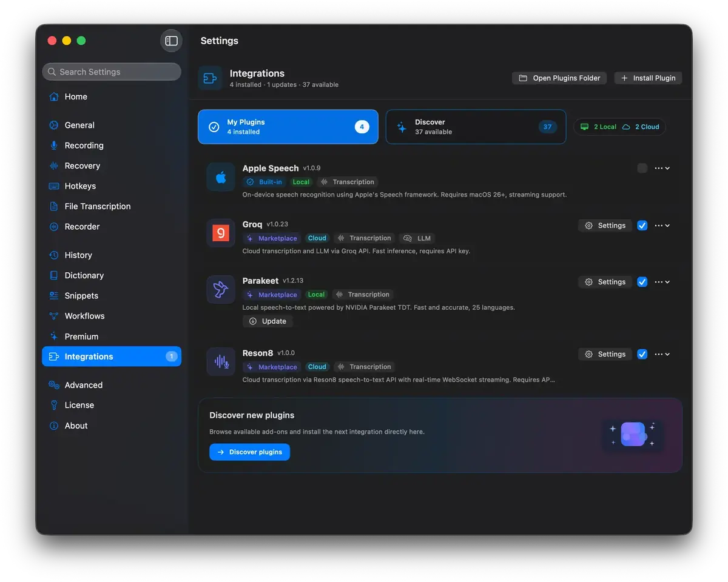The width and height of the screenshot is (728, 582).
Task: Click the Recovery waveform icon in sidebar
Action: pyautogui.click(x=54, y=166)
